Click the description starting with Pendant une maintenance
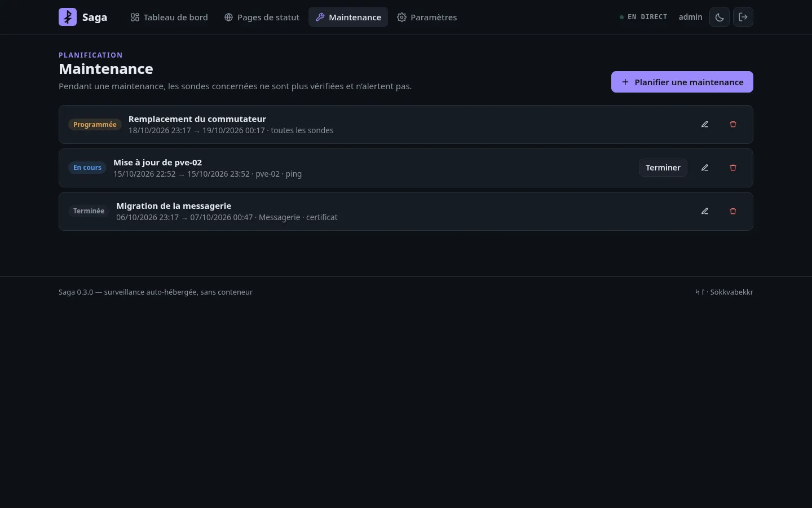This screenshot has width=812, height=508. tap(235, 86)
